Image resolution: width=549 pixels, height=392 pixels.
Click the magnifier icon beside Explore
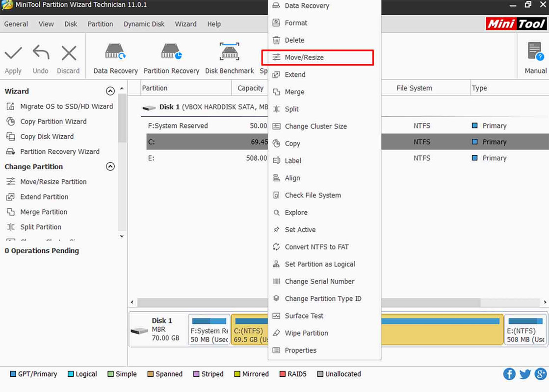tap(276, 212)
